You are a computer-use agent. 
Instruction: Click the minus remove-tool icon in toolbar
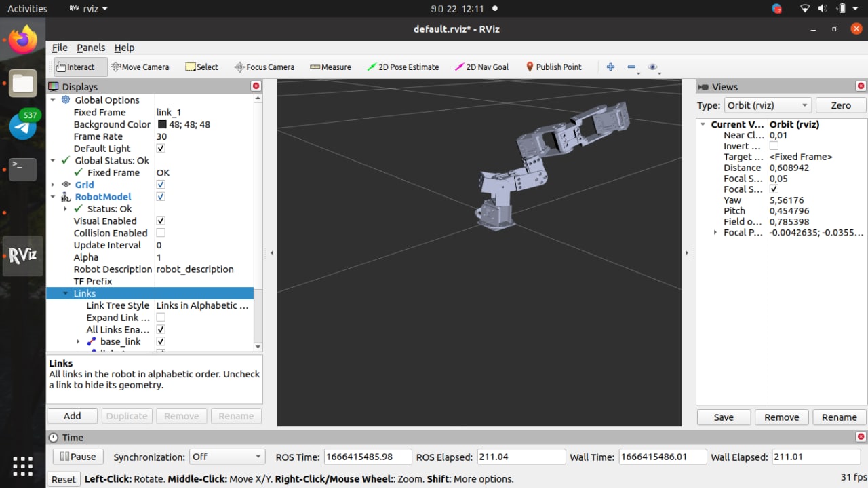[x=631, y=67]
